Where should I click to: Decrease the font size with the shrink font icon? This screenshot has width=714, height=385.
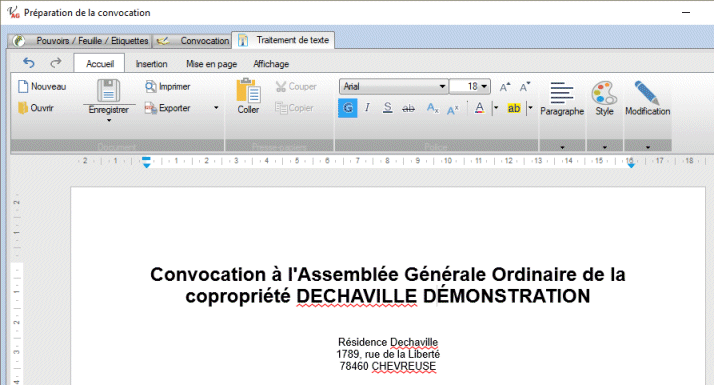point(525,87)
